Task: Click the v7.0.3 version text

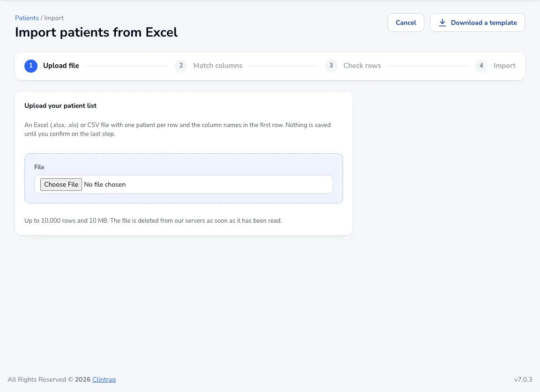Action: pyautogui.click(x=523, y=380)
